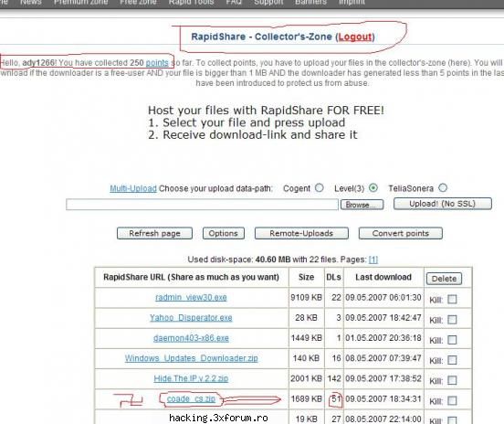This screenshot has height=424, width=504.
Task: Open the Options button
Action: tap(224, 233)
